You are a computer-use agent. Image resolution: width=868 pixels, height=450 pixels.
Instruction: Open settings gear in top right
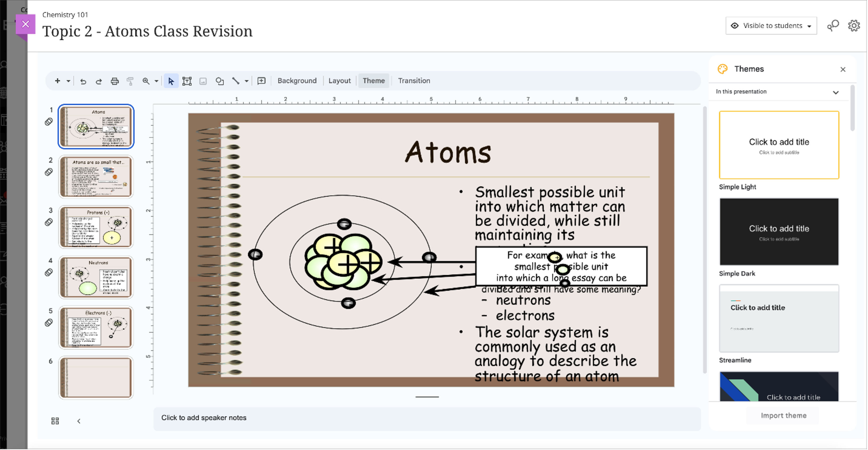(x=853, y=26)
